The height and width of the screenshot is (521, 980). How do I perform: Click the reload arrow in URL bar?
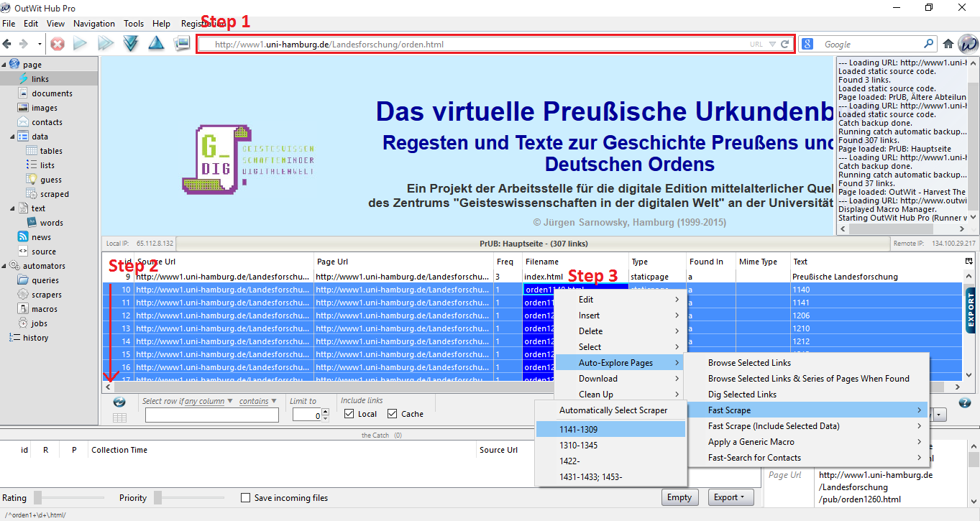(784, 44)
